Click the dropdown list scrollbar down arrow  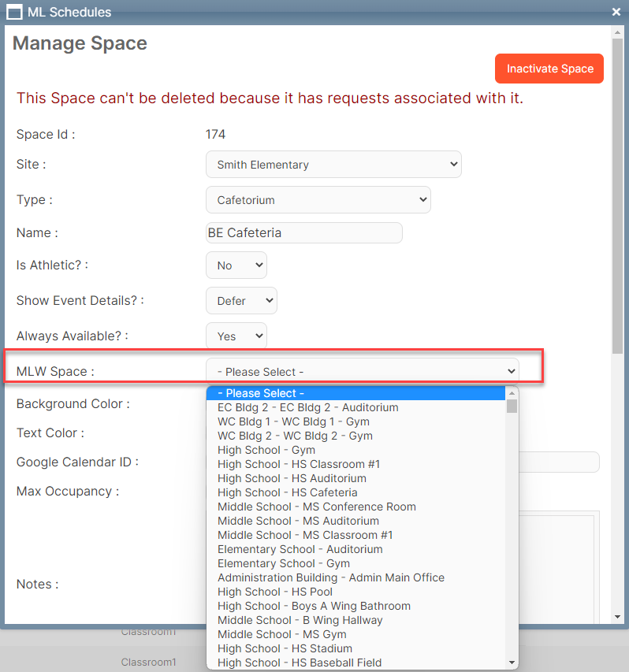click(512, 663)
